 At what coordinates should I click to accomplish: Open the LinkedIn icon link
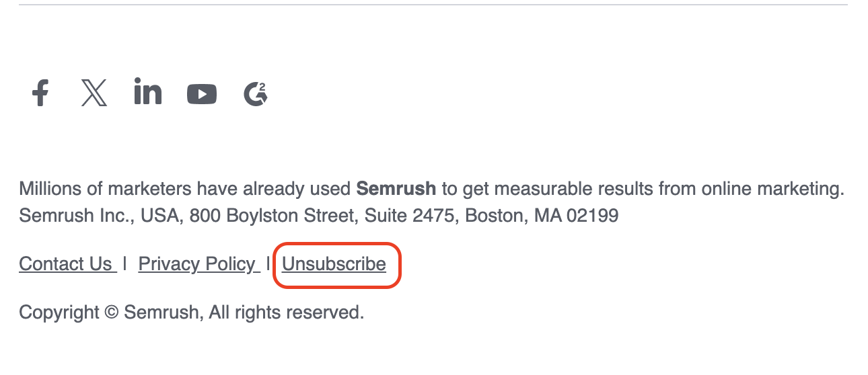click(147, 92)
